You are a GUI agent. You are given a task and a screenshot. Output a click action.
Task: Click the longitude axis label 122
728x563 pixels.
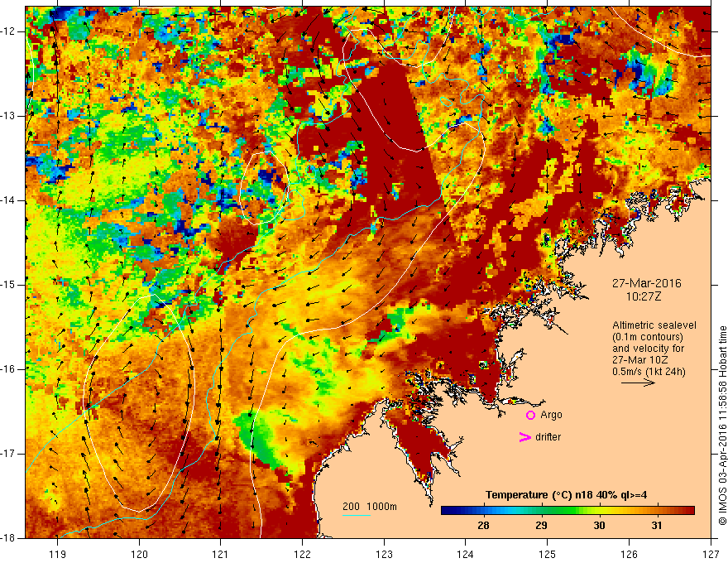[302, 554]
